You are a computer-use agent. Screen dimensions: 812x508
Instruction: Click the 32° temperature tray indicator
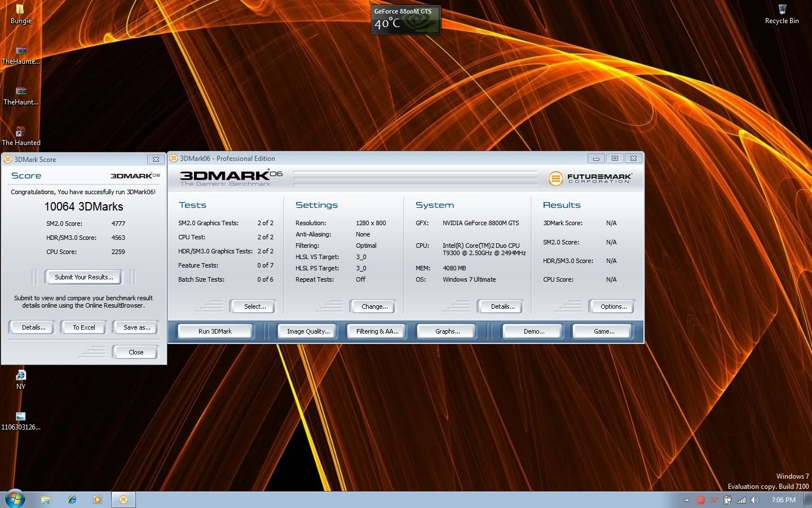714,500
